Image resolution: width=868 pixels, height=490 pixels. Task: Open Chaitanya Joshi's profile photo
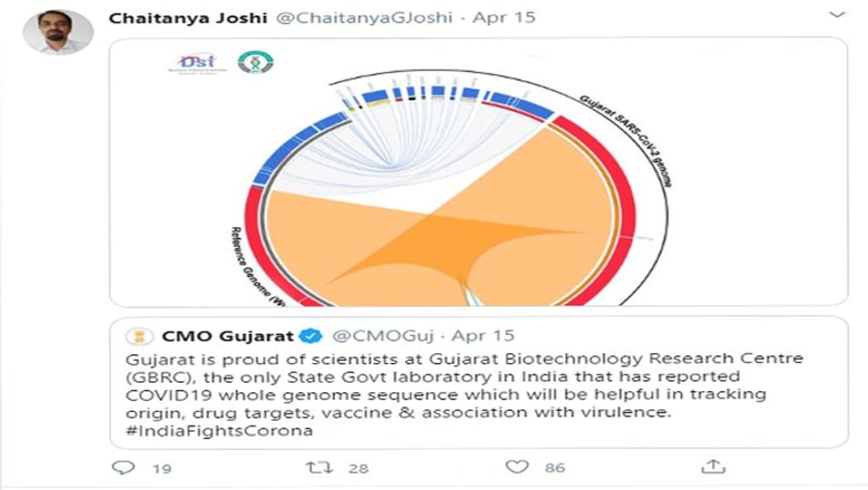[58, 33]
